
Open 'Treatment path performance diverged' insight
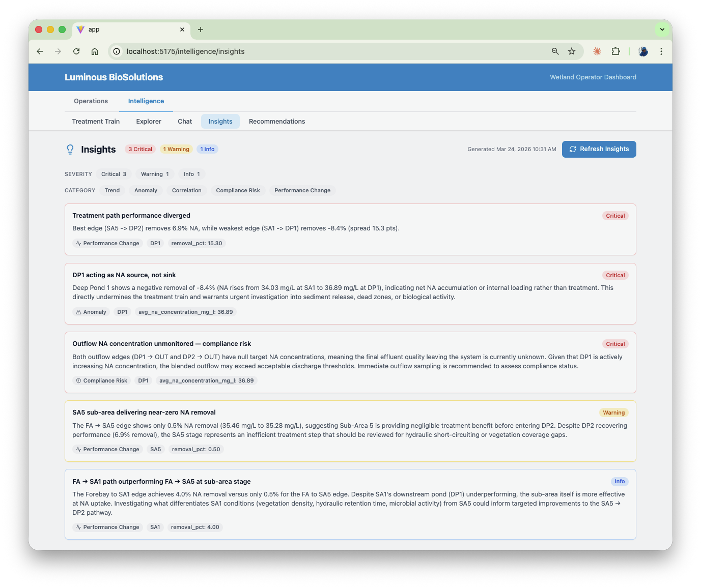350,229
